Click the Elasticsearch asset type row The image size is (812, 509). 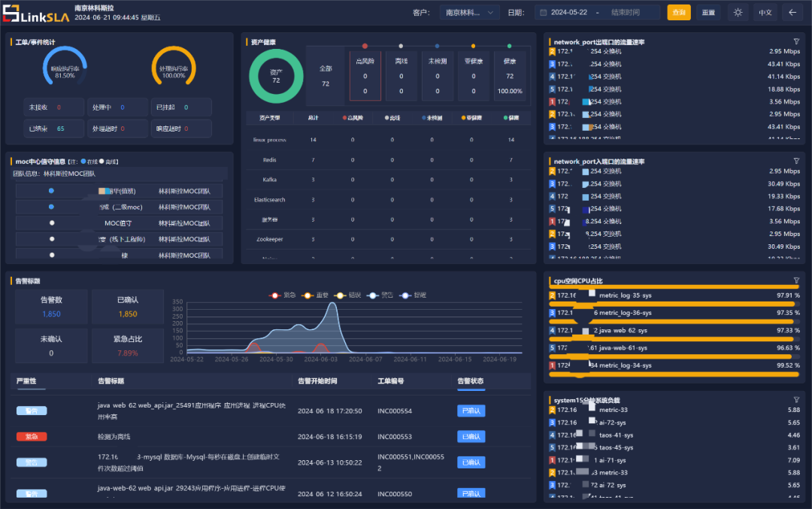[389, 199]
